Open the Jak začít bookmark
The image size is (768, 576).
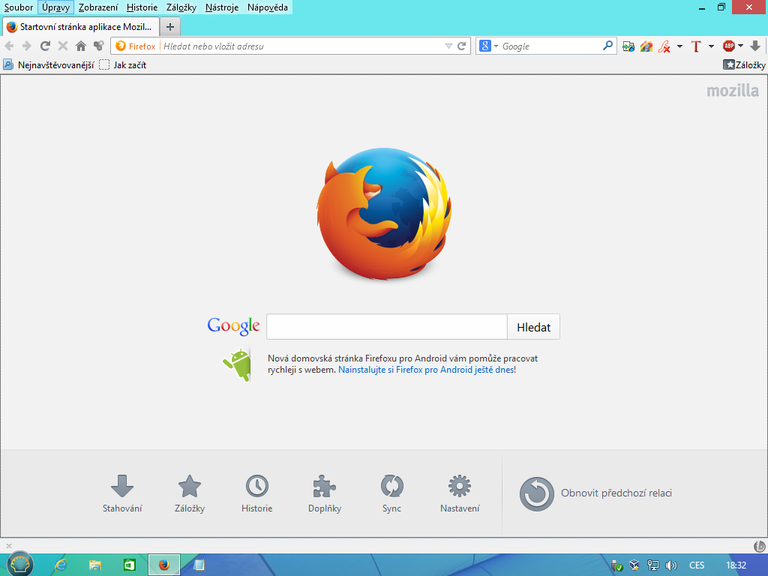point(122,65)
